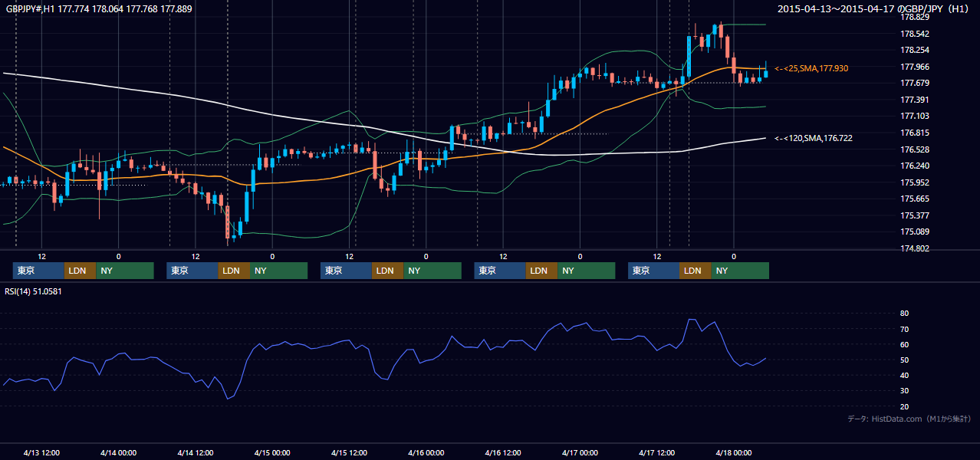Select the 4/14 12:00 time axis label
Viewport: 980px width, 460px height.
tap(196, 452)
